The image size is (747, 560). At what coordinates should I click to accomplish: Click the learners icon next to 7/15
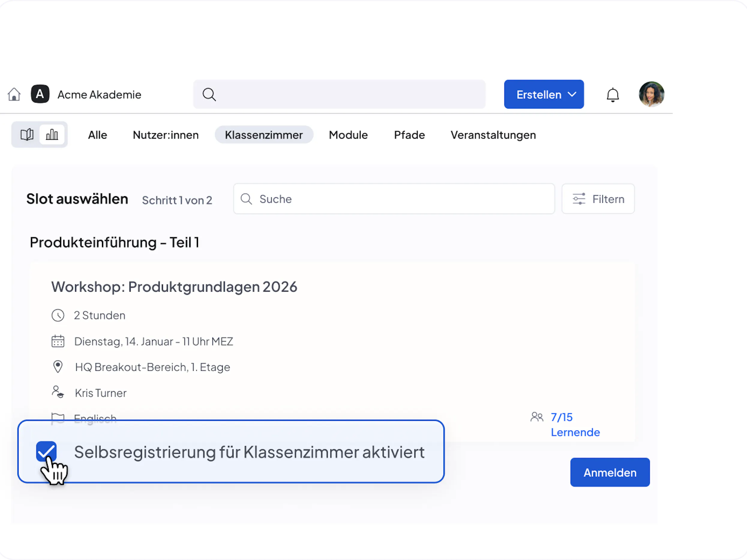537,417
